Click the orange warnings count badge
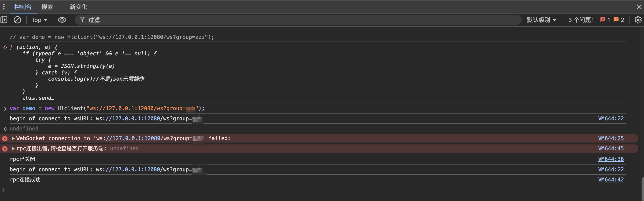 [619, 20]
